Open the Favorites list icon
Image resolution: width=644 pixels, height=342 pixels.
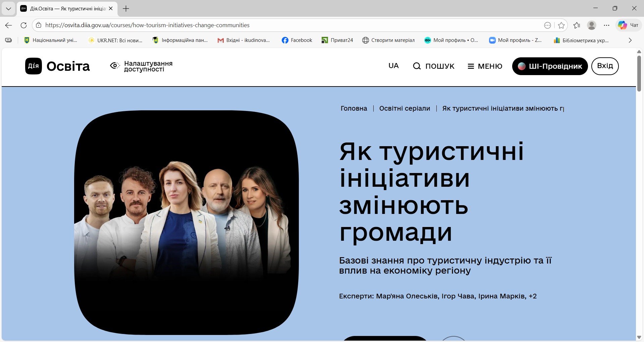577,25
